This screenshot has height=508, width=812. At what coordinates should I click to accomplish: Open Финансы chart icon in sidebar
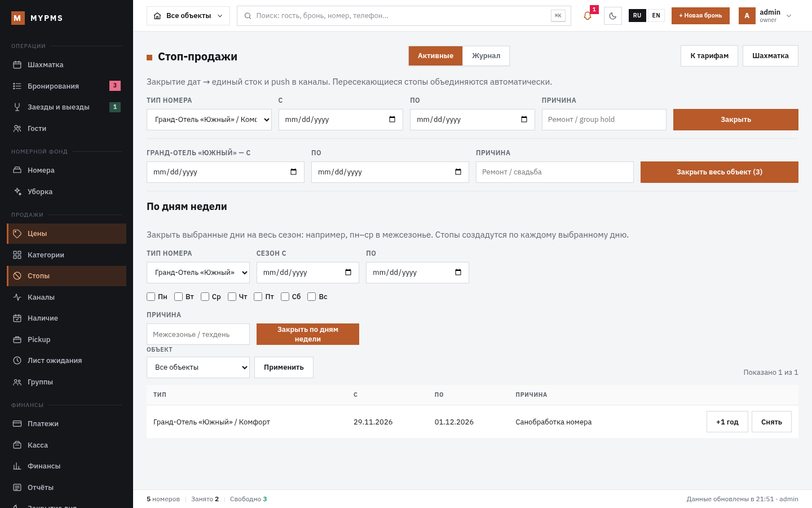click(x=17, y=466)
